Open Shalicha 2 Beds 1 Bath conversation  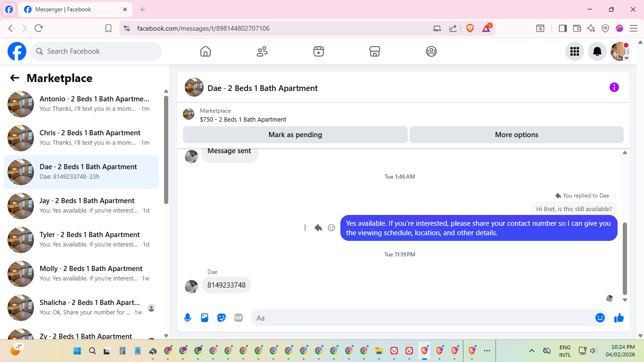point(81,308)
